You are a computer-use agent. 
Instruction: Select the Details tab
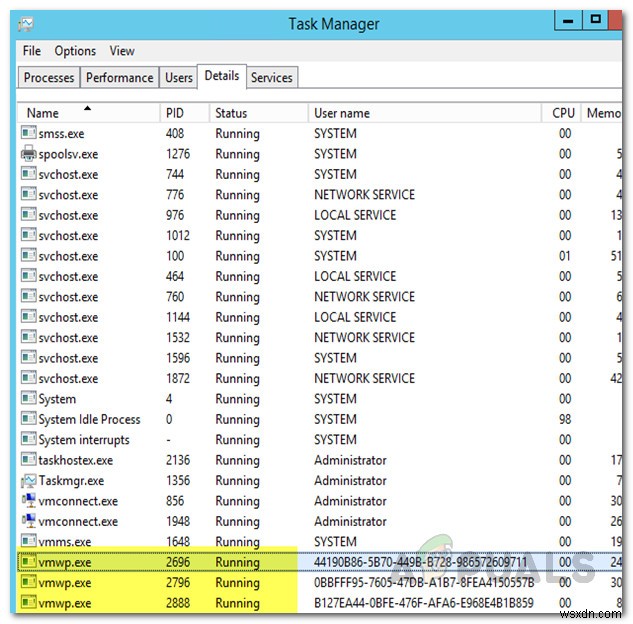[222, 76]
